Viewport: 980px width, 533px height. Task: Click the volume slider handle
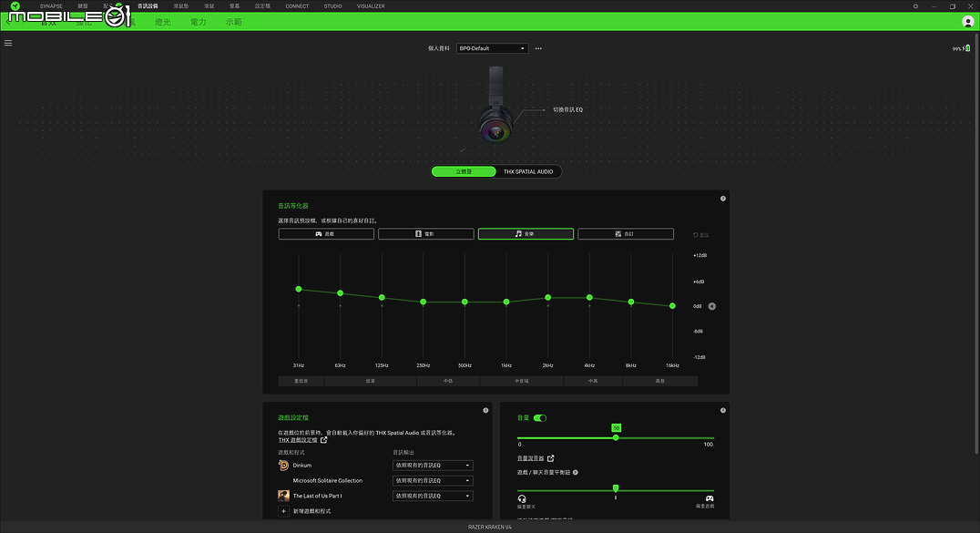point(616,438)
